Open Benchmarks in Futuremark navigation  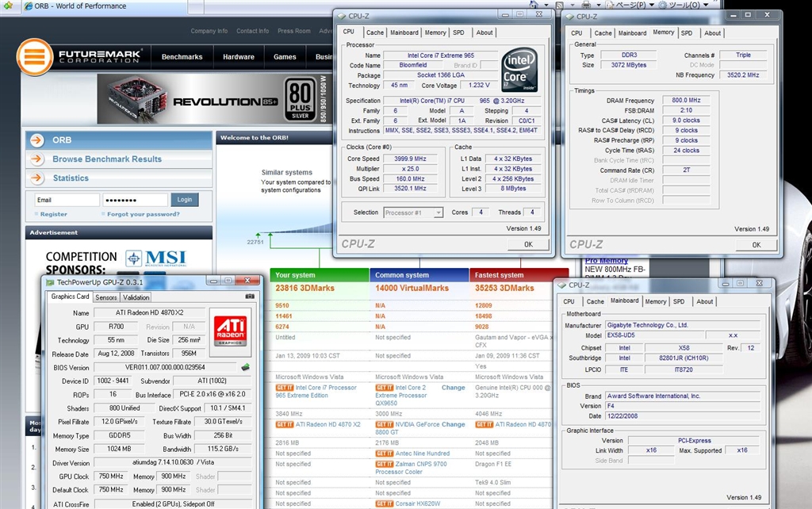pos(182,57)
